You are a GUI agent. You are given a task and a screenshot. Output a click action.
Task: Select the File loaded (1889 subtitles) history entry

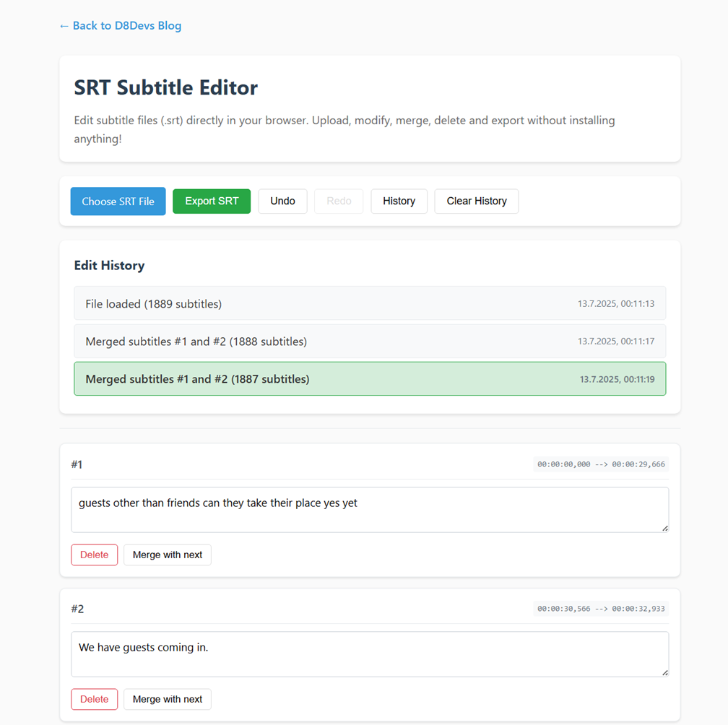[370, 303]
